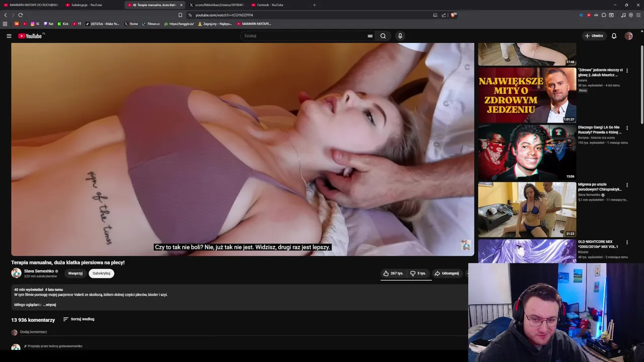Reload the page

pos(20,15)
